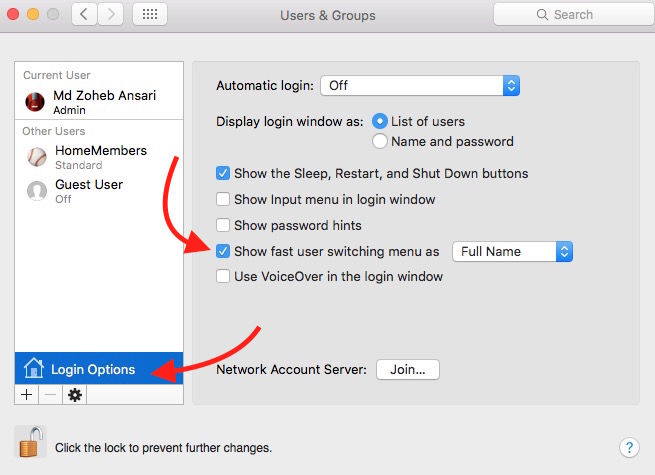
Task: Click the remove user minus button
Action: click(x=50, y=395)
